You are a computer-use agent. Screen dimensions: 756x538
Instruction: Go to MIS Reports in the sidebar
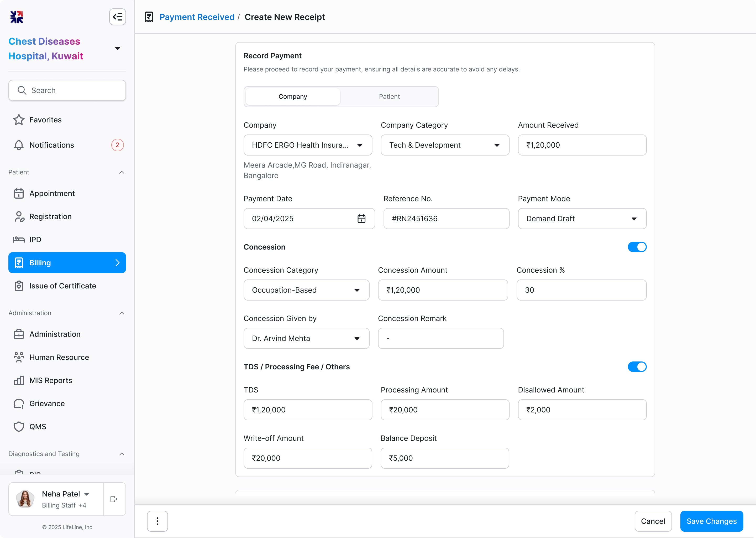click(51, 380)
